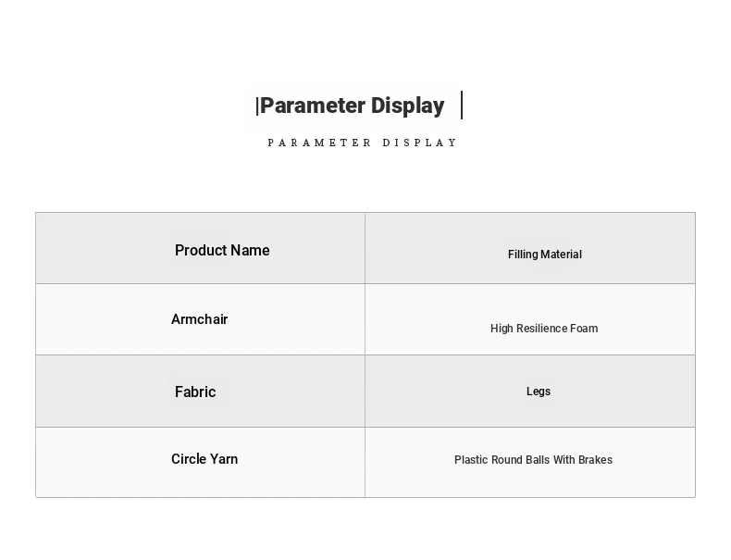Click the bold Parameter Display heading

[353, 106]
